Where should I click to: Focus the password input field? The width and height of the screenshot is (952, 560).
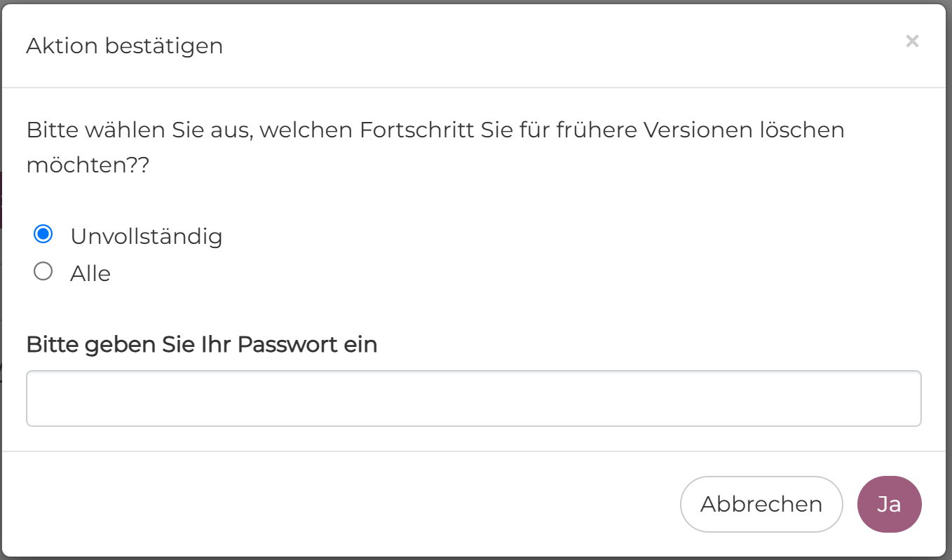473,398
